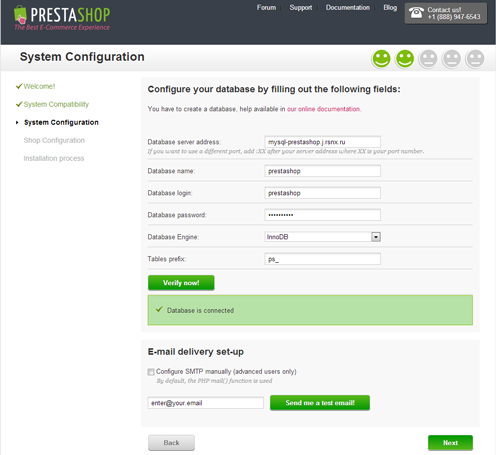Open the Database Engine dropdown arrow

376,237
